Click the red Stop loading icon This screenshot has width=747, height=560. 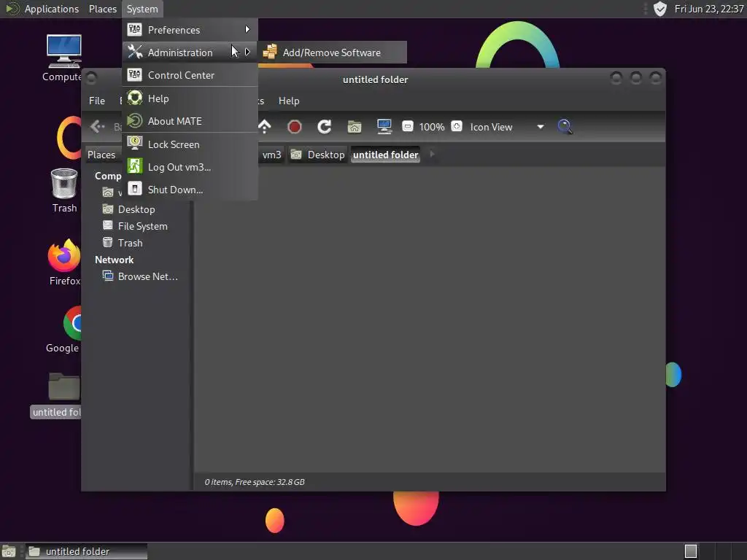click(295, 127)
